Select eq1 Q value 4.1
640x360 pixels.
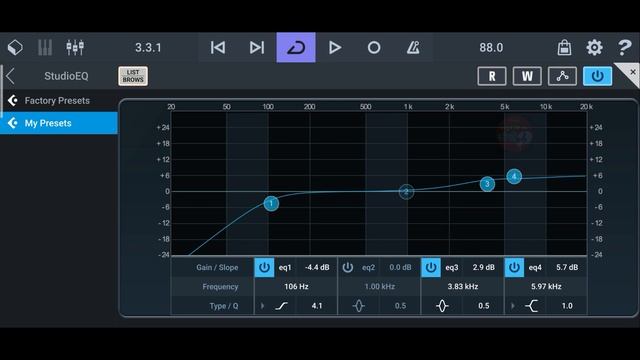pyautogui.click(x=317, y=306)
